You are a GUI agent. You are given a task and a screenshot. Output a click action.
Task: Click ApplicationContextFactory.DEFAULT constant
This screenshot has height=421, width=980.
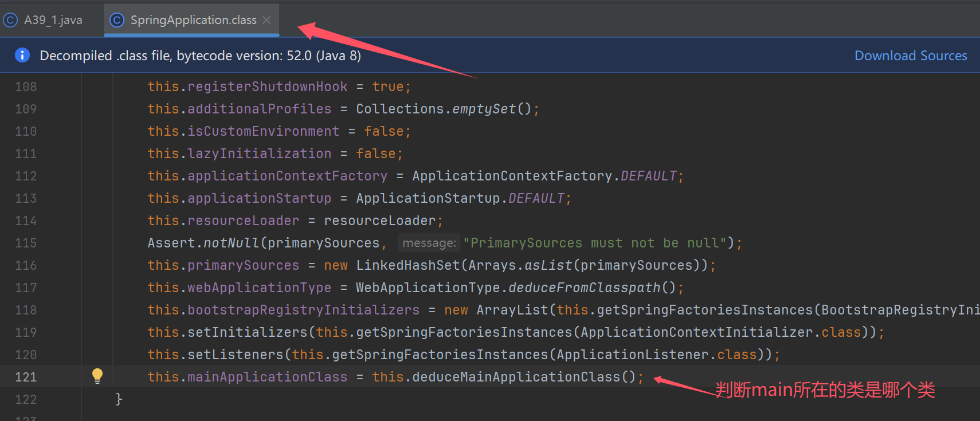tap(545, 176)
